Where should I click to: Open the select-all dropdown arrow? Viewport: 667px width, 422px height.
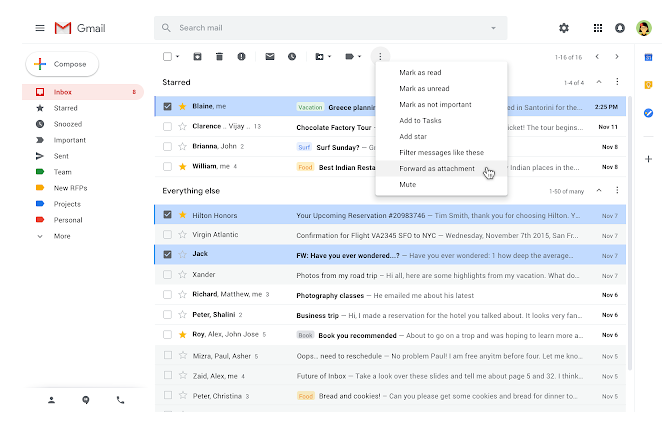[177, 57]
